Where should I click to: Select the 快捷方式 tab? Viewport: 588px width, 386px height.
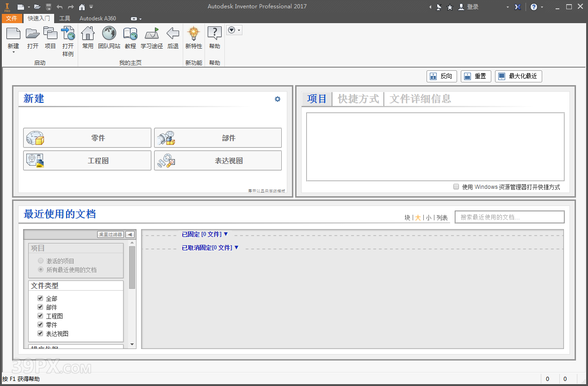point(358,99)
